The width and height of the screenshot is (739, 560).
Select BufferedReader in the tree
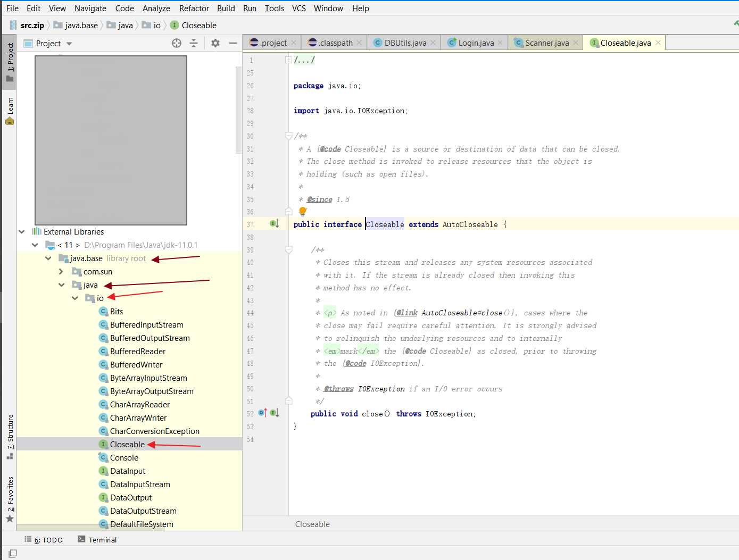point(137,351)
